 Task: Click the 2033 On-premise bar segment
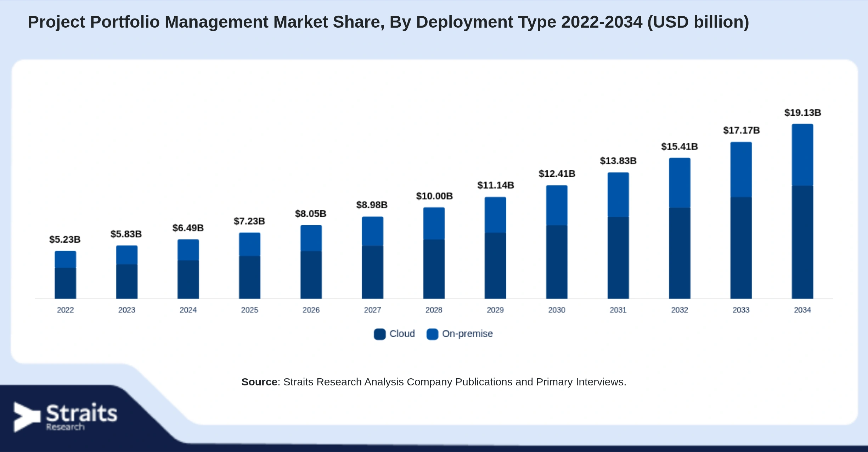741,170
